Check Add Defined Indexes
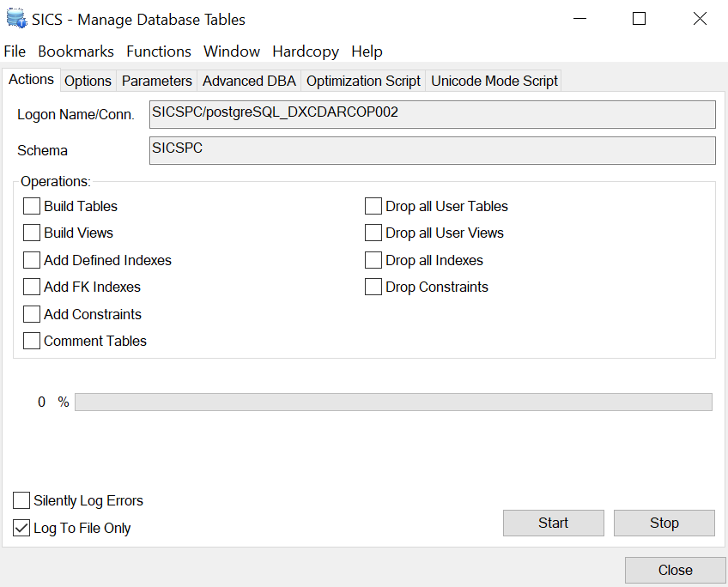The image size is (728, 587). pos(32,260)
